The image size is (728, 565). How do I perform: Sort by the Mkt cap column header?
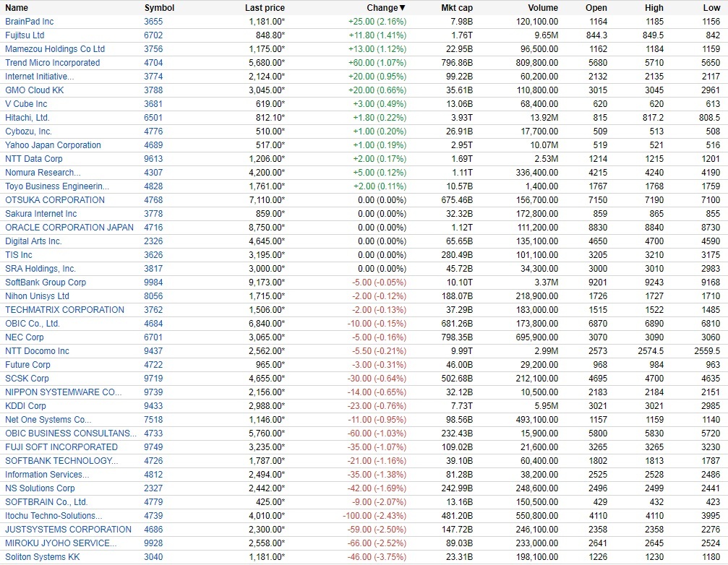457,8
